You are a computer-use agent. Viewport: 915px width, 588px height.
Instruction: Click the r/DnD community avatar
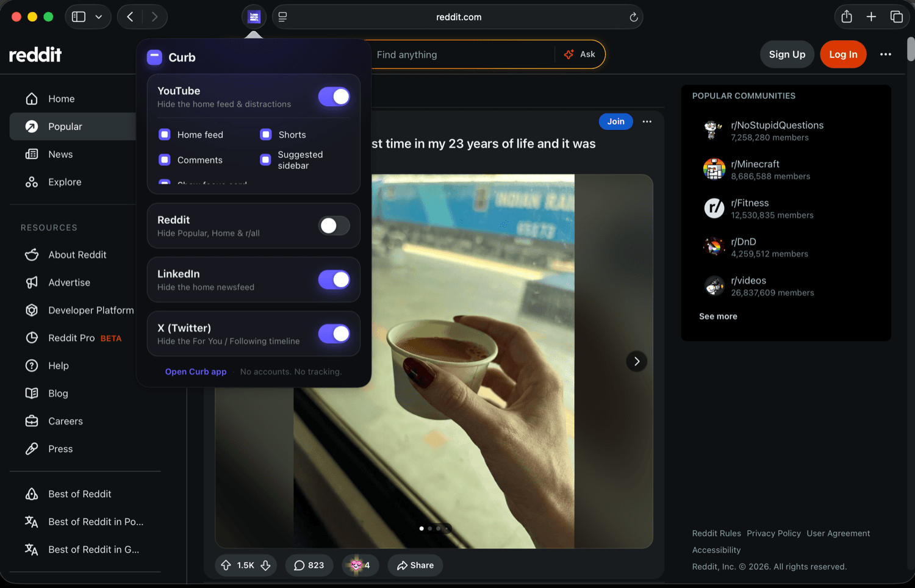(x=714, y=247)
